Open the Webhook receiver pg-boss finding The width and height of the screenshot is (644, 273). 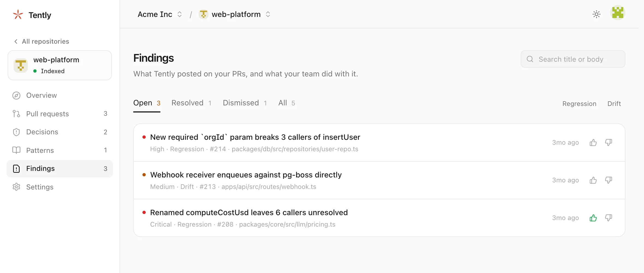[246, 175]
